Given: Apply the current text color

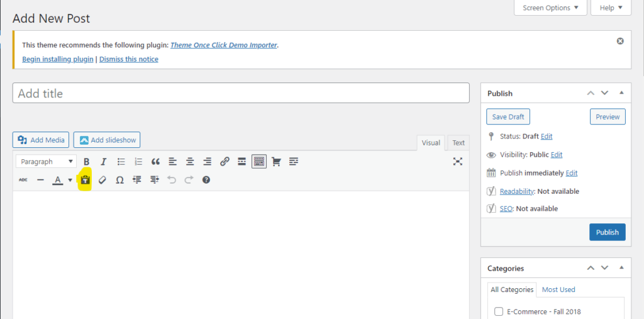Looking at the screenshot, I should 58,180.
